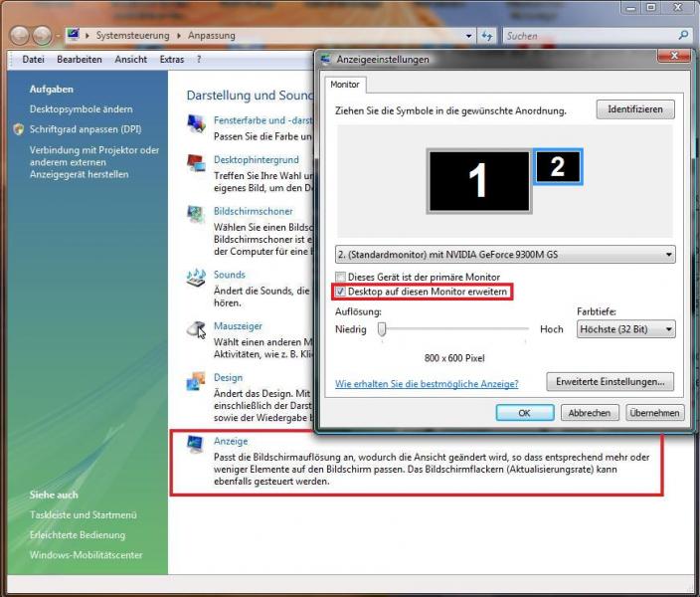Open the Mauszeiger link

(238, 325)
